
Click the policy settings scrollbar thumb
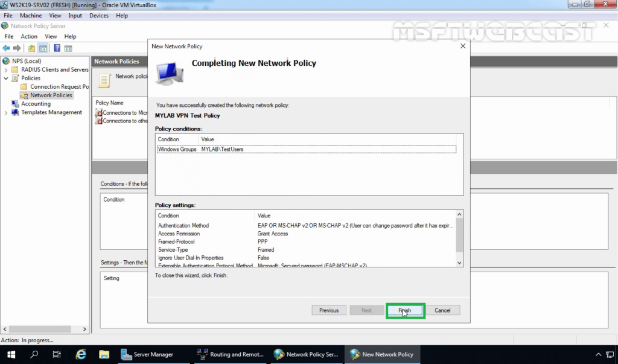pyautogui.click(x=459, y=235)
